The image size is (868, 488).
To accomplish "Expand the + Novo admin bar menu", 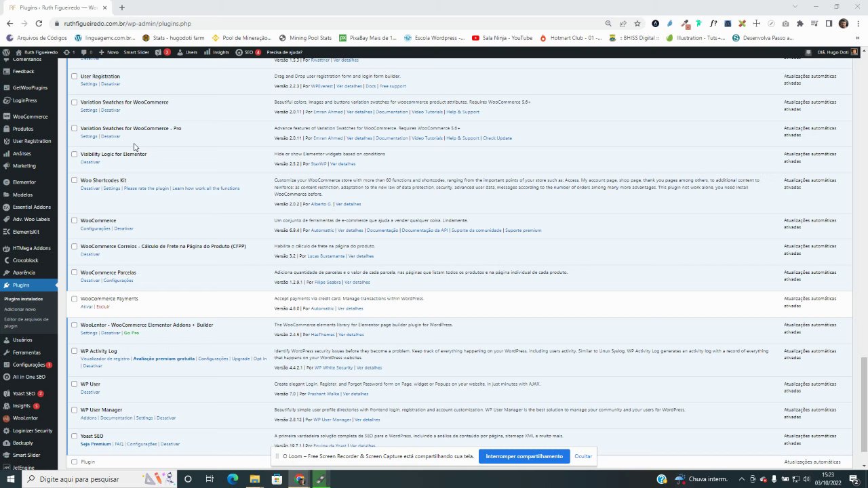I will (x=110, y=52).
